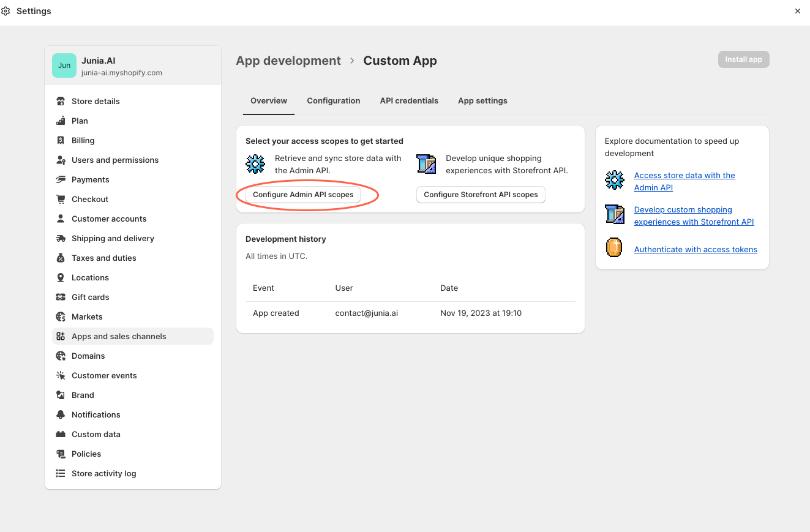This screenshot has width=810, height=532.
Task: Click the access tokens coin icon
Action: pos(614,247)
